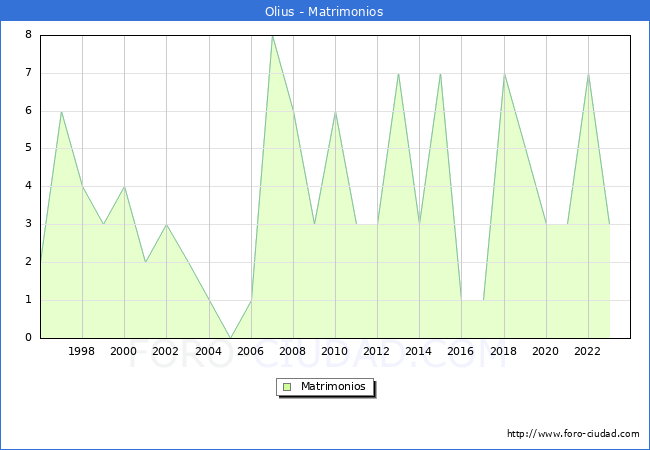This screenshot has width=650, height=450.
Task: Click the x-axis label 2014
Action: (x=418, y=351)
